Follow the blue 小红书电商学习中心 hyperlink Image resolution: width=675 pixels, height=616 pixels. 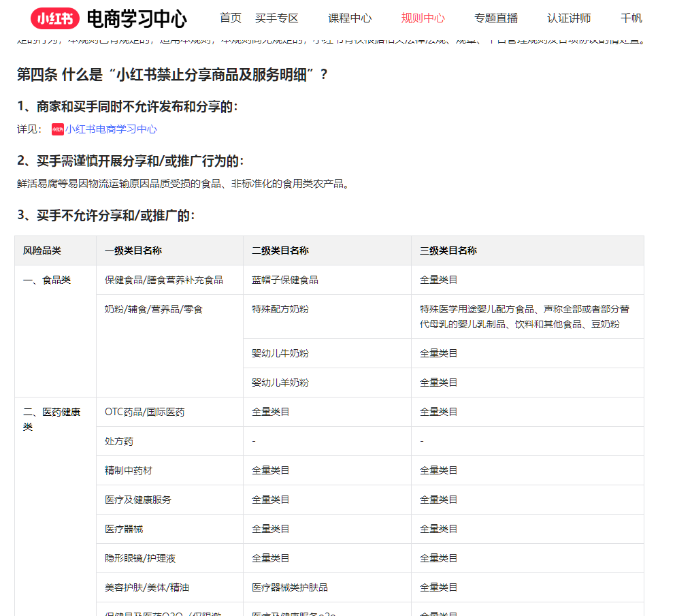(x=111, y=129)
